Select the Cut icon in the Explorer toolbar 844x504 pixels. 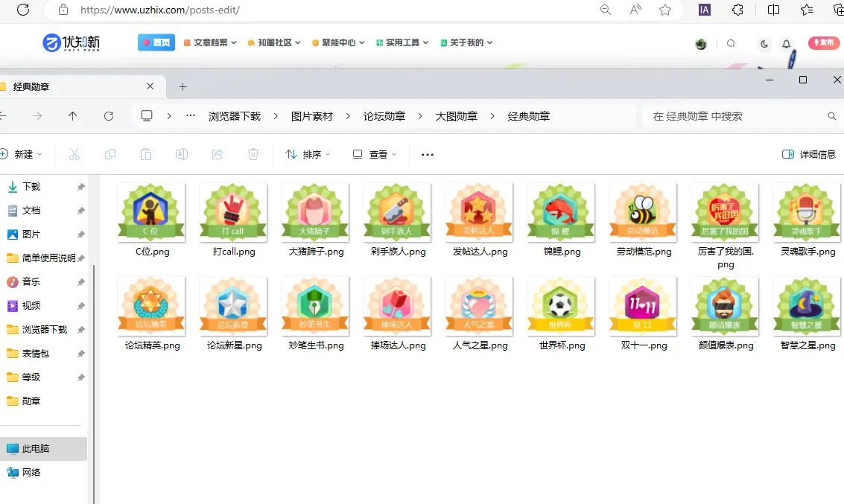(74, 154)
